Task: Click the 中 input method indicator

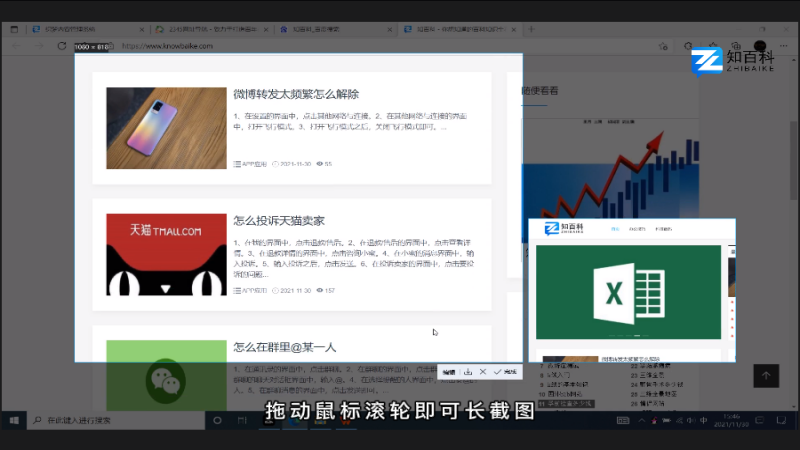Action: click(x=704, y=420)
